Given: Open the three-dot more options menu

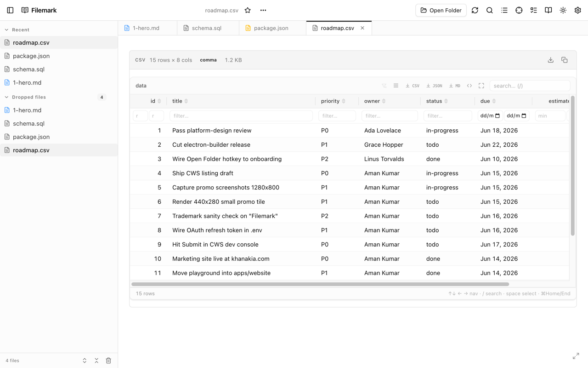Looking at the screenshot, I should tap(263, 10).
